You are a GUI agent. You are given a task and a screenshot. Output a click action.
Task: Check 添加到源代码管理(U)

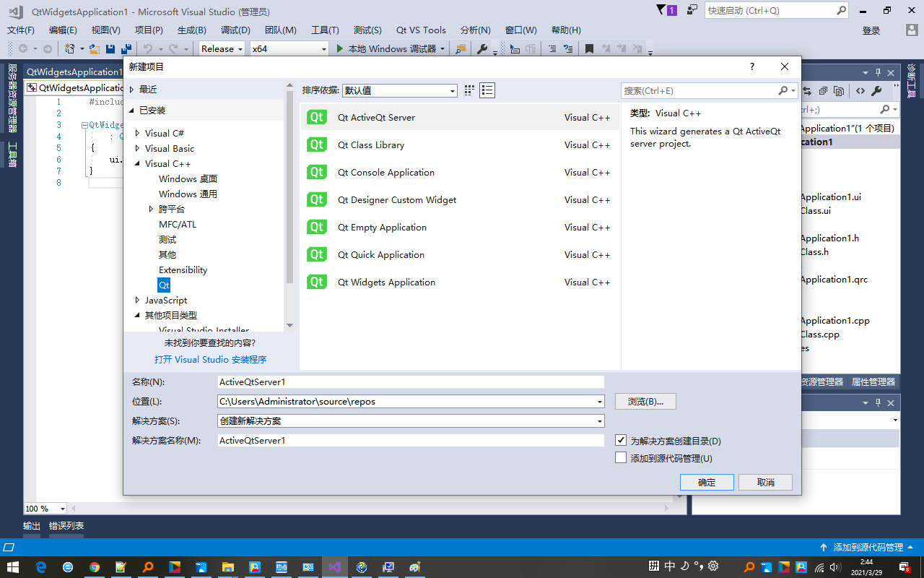point(619,457)
